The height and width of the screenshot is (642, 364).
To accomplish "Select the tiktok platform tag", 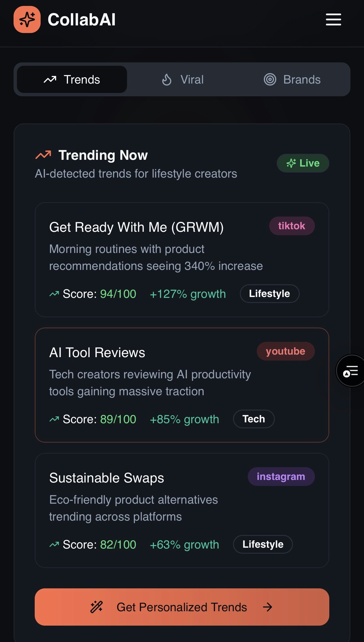I will pyautogui.click(x=292, y=226).
